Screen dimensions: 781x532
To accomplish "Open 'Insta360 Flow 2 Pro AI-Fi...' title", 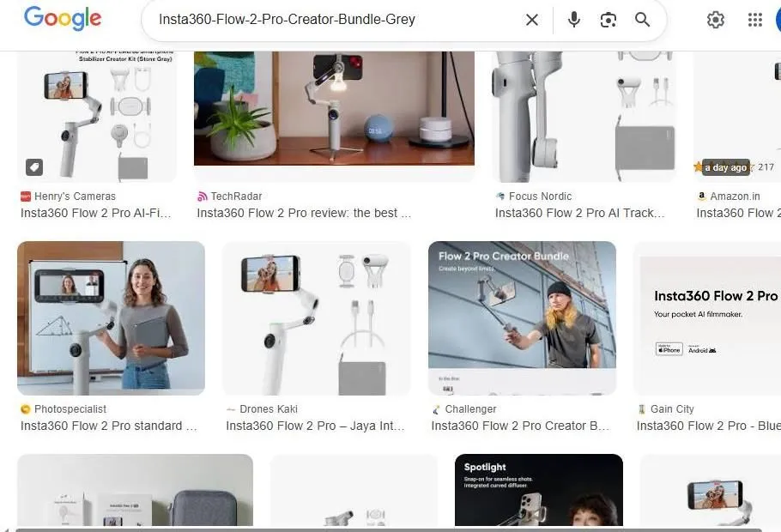I will pos(95,213).
